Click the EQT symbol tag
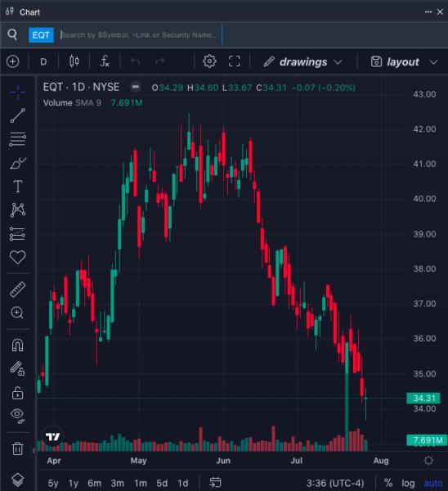Screen dimensions: 448x491 coord(41,34)
